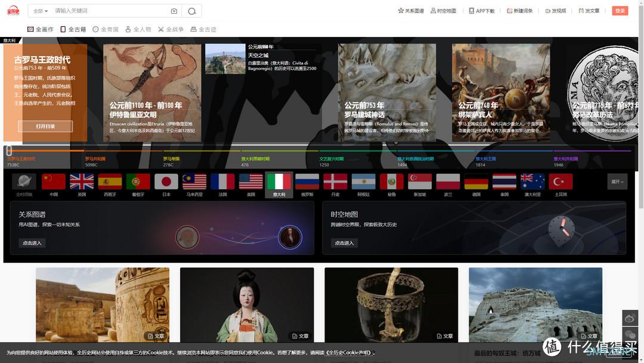Switch to the 全画作 tab
The height and width of the screenshot is (363, 644).
pyautogui.click(x=41, y=29)
